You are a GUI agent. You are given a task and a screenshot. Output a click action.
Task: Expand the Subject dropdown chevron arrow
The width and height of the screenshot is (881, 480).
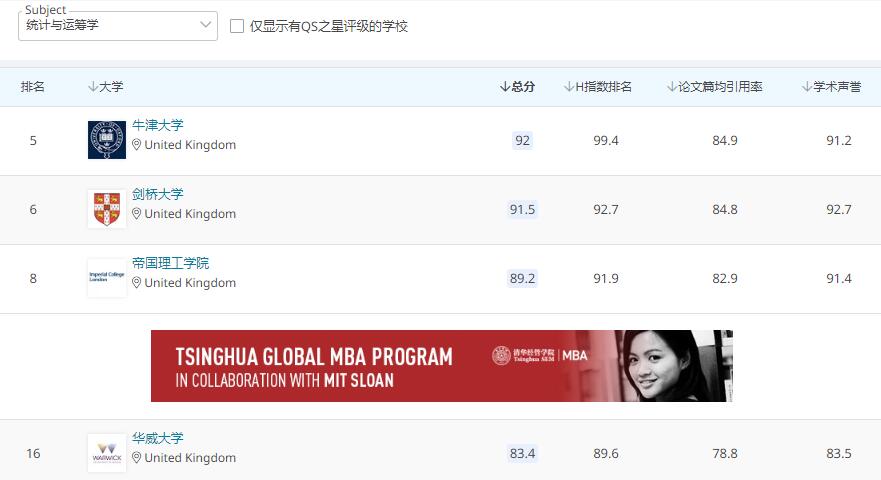pyautogui.click(x=206, y=25)
